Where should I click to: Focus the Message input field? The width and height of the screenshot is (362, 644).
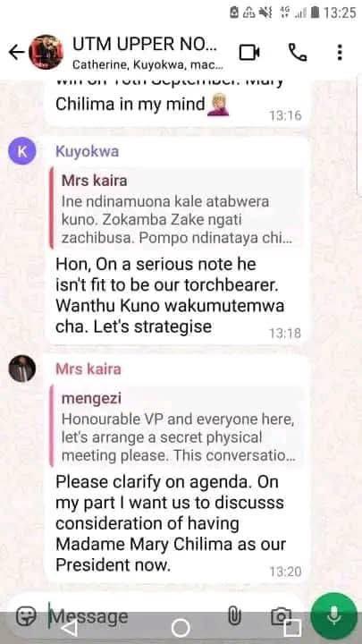[136, 616]
